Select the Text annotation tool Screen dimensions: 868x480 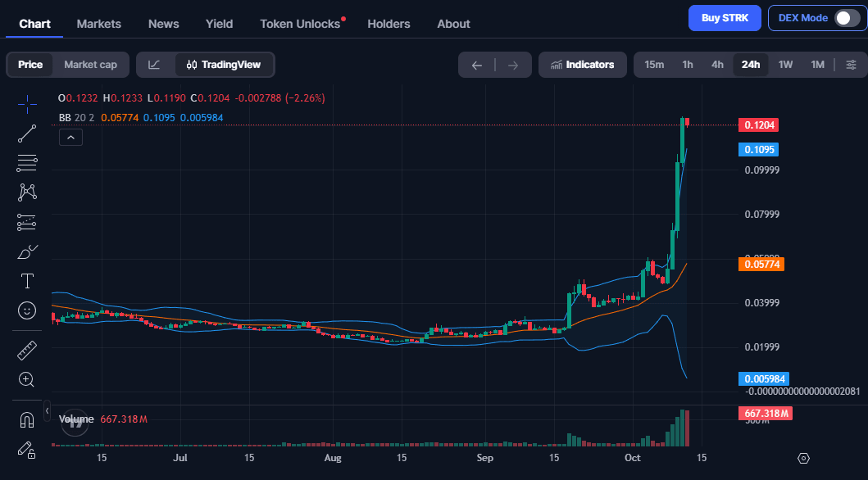27,281
